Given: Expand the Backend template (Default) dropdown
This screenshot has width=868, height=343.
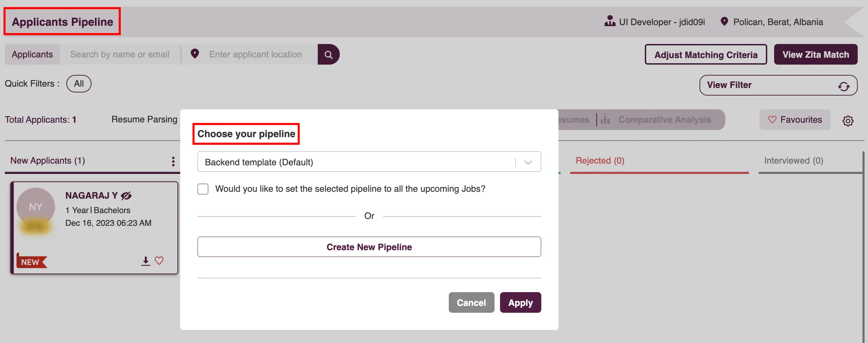Looking at the screenshot, I should click(x=528, y=162).
